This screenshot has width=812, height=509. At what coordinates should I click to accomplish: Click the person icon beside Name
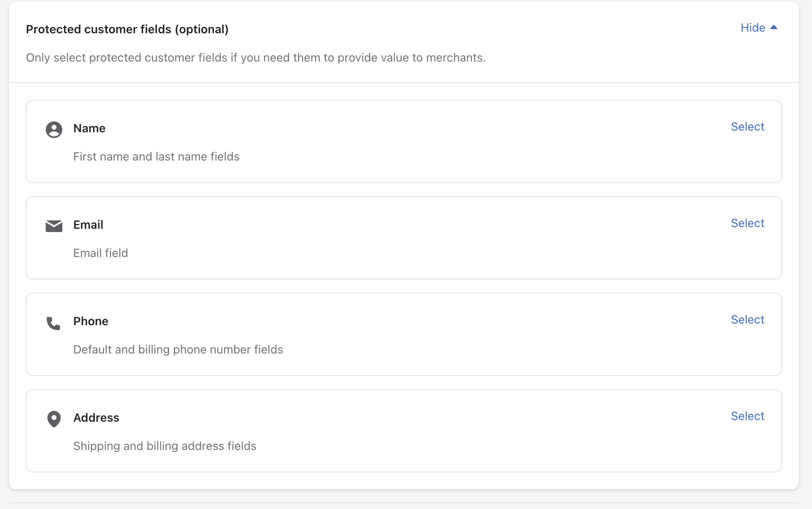pos(54,129)
